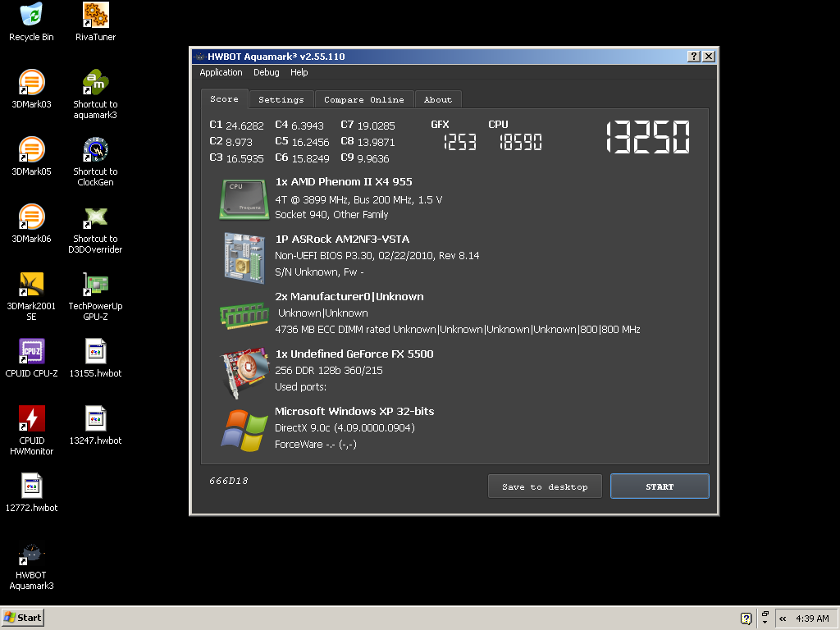The image size is (840, 630).
Task: Click the green RAM module icon
Action: (x=244, y=314)
